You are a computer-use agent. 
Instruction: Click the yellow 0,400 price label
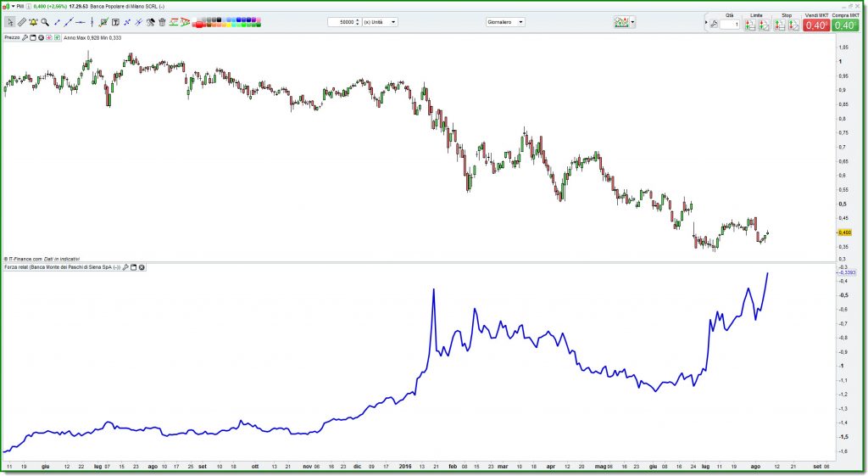(844, 232)
